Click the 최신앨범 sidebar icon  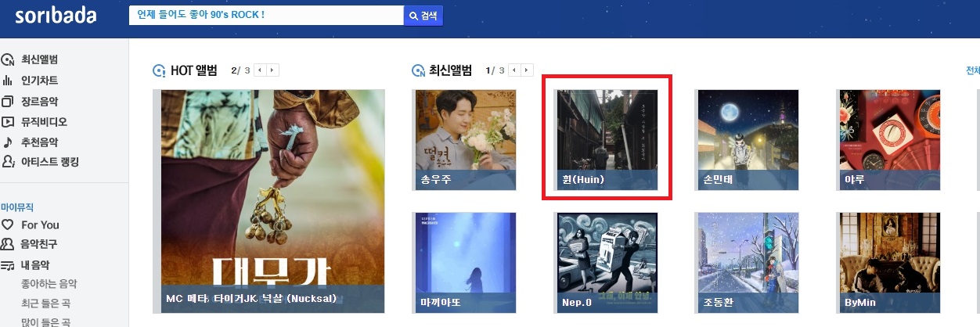(8, 60)
